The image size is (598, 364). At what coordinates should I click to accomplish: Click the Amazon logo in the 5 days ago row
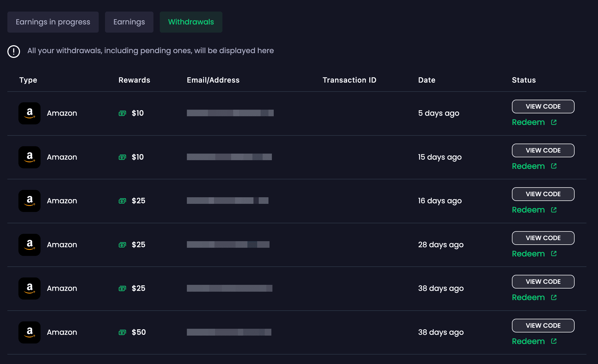click(x=29, y=113)
